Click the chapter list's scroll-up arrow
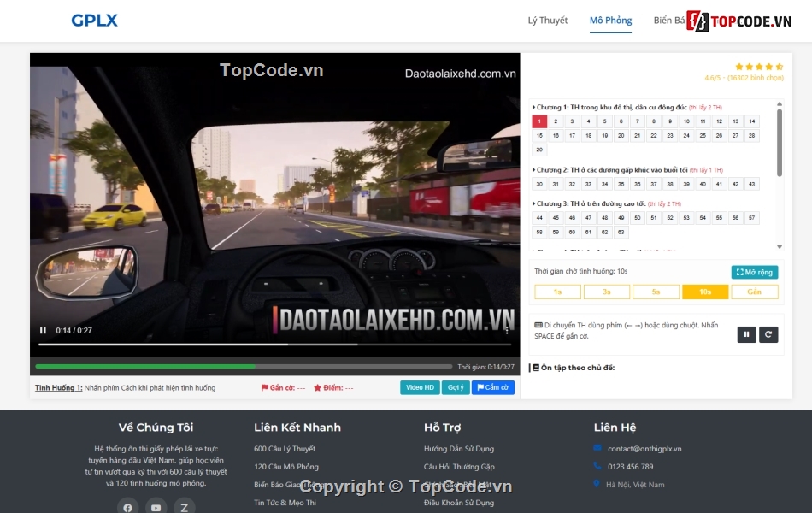The image size is (812, 513). (780, 104)
